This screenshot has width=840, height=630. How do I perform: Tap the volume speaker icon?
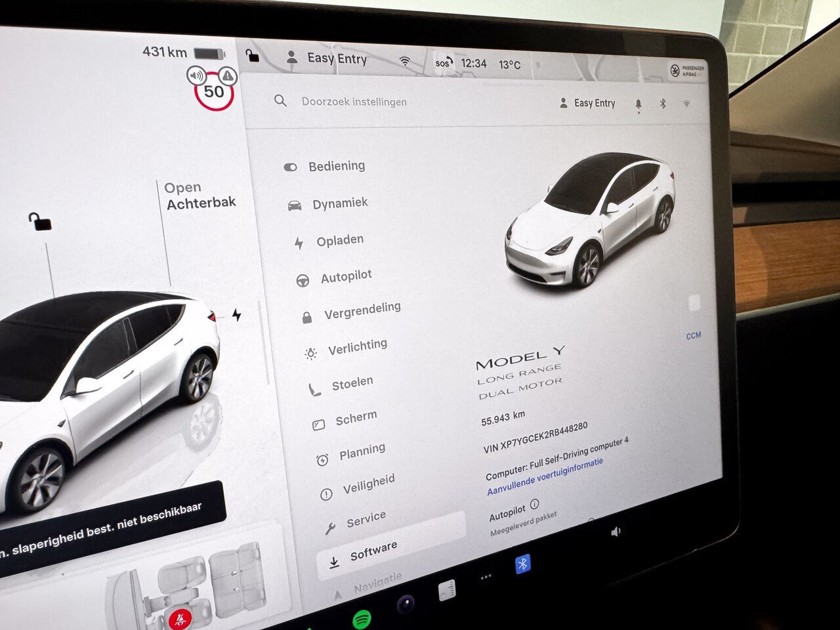(x=616, y=532)
